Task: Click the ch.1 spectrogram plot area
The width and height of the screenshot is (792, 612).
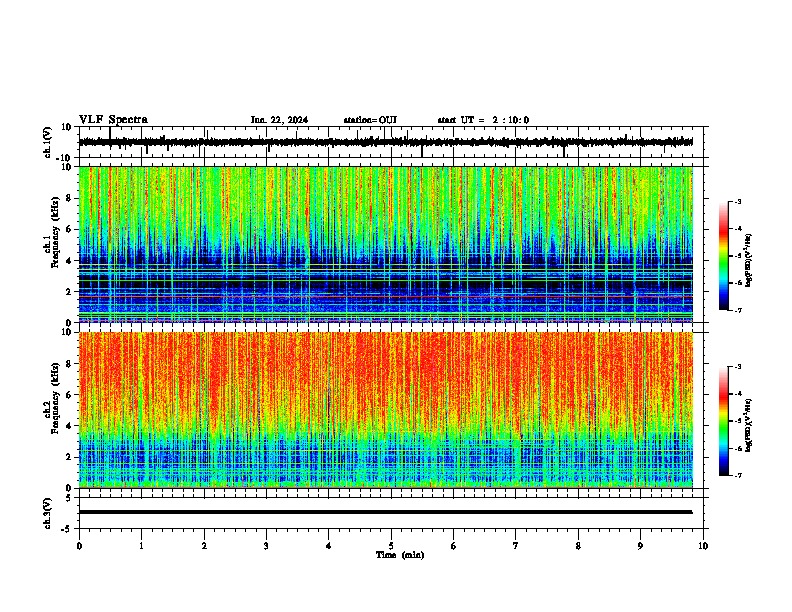Action: tap(385, 244)
